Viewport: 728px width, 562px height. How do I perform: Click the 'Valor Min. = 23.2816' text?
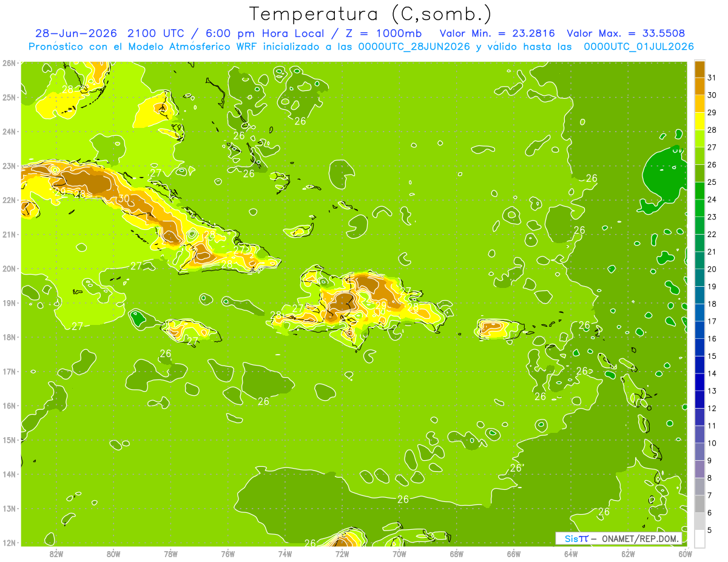[497, 33]
